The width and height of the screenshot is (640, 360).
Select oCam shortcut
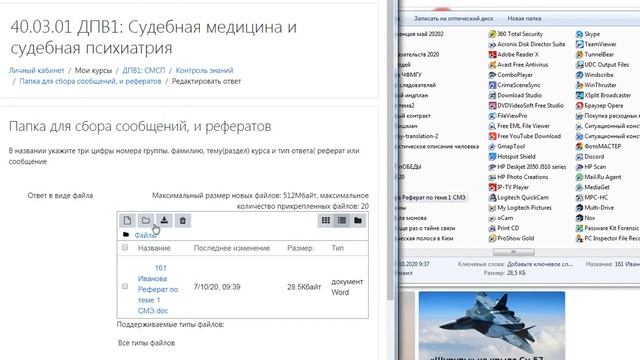click(x=501, y=218)
